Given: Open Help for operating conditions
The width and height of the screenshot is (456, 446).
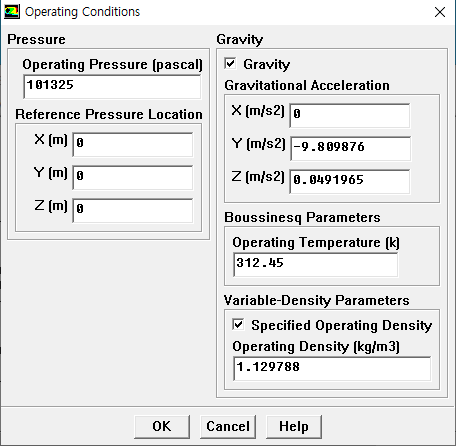Looking at the screenshot, I should click(x=294, y=426).
